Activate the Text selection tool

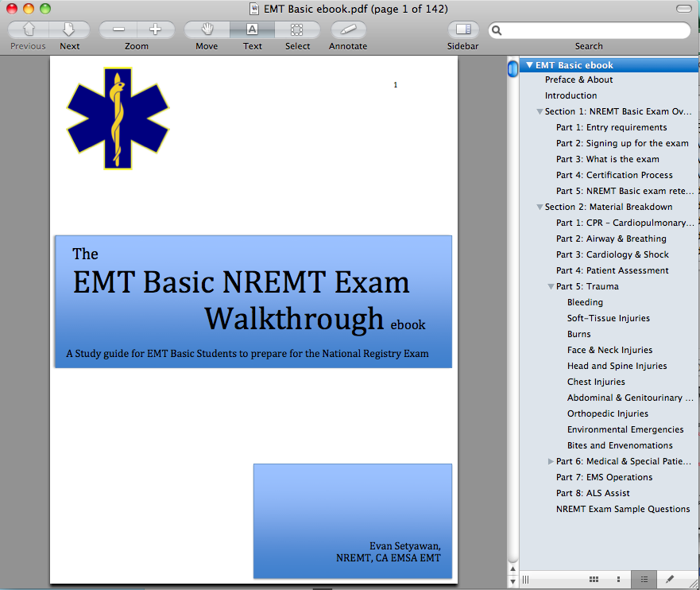tap(252, 30)
